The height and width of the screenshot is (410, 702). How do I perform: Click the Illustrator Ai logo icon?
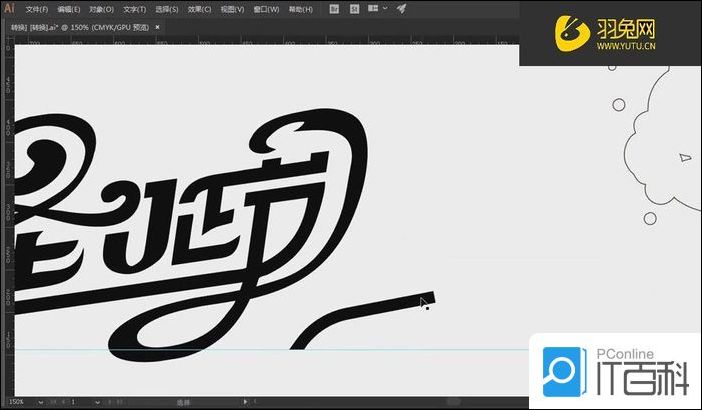(x=9, y=9)
